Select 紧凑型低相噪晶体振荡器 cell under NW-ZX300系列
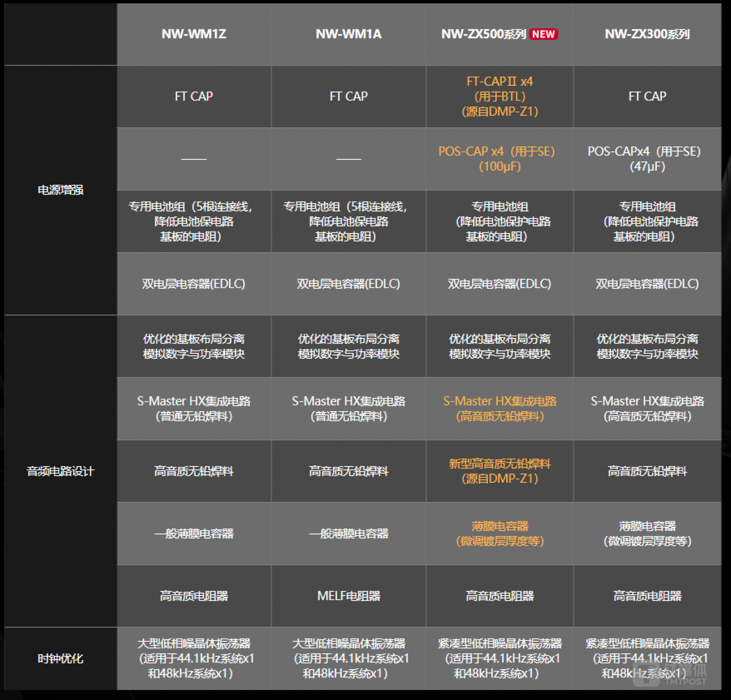This screenshot has height=700, width=731. pyautogui.click(x=647, y=658)
